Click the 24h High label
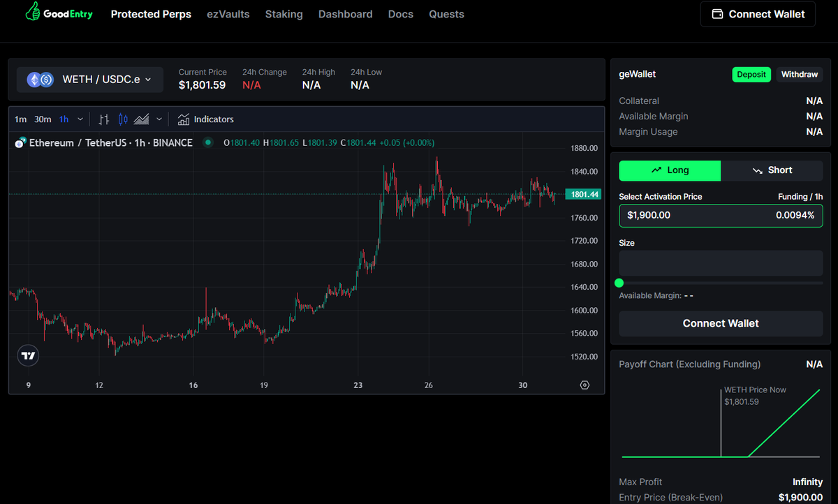 (x=318, y=72)
